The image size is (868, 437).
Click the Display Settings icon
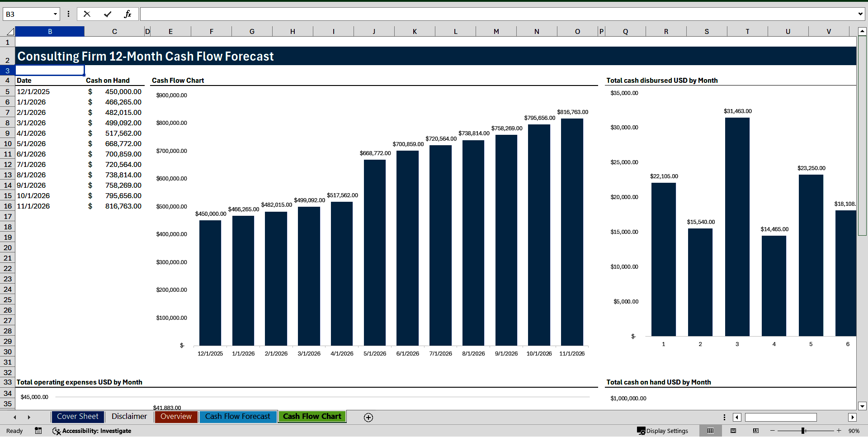tap(663, 431)
